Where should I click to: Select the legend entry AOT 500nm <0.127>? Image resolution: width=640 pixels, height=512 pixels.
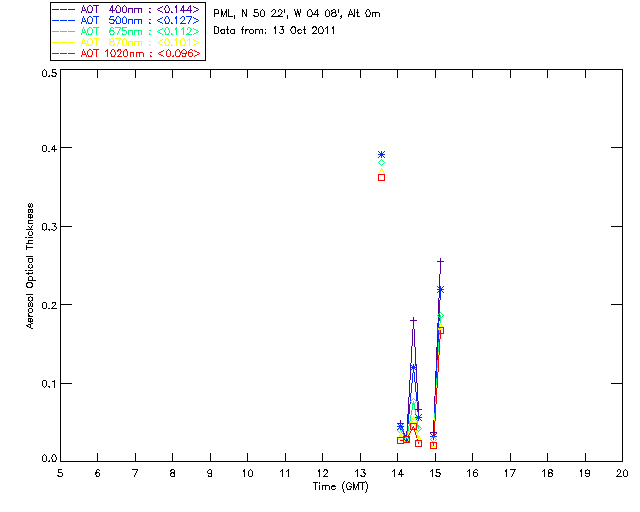pos(127,20)
